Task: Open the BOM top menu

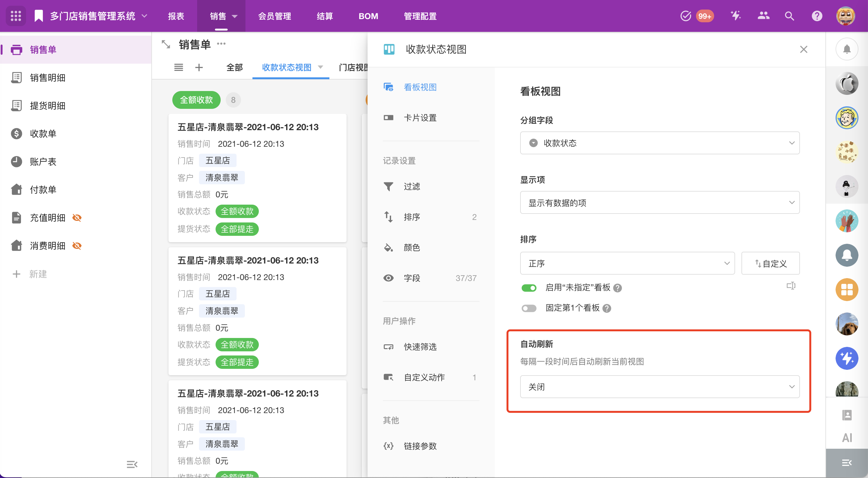Action: pyautogui.click(x=368, y=16)
